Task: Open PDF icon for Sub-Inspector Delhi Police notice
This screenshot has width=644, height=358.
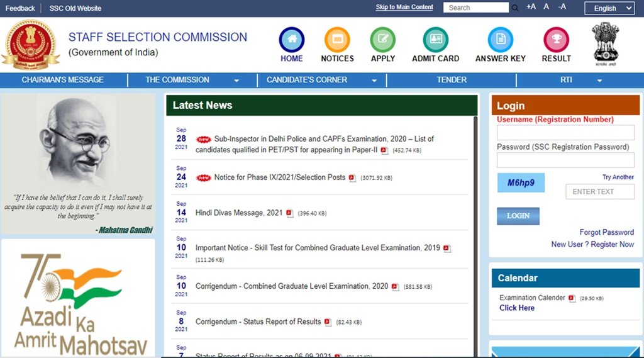Action: (x=384, y=150)
